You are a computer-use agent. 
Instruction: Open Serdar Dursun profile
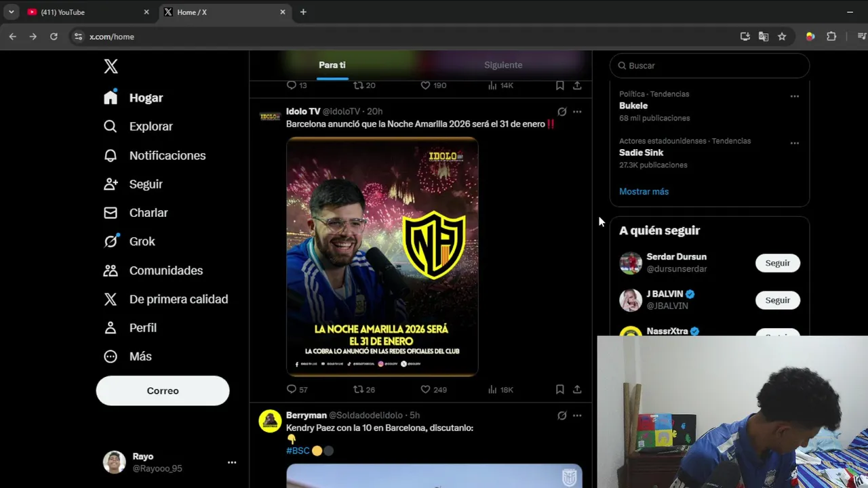pos(676,257)
